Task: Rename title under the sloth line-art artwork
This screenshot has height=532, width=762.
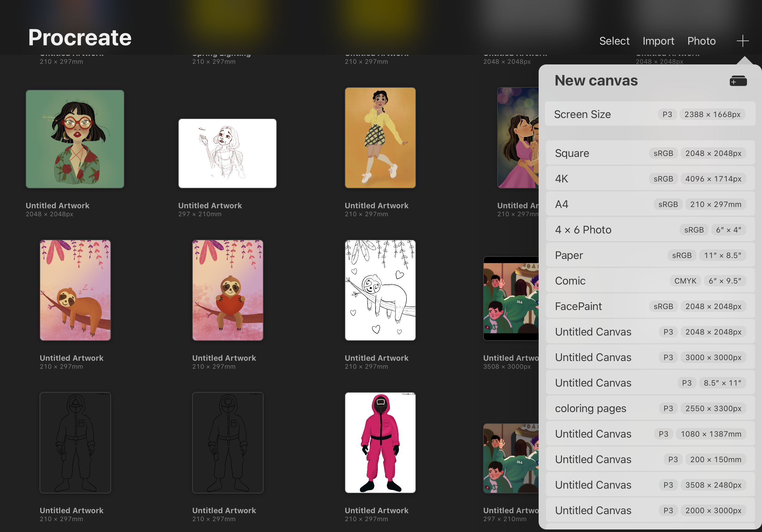Action: (377, 358)
